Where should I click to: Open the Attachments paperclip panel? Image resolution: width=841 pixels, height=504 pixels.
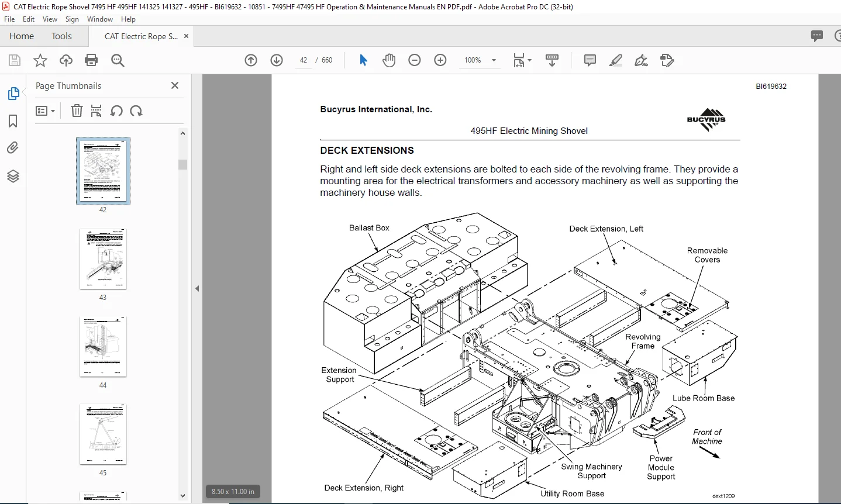(x=13, y=148)
